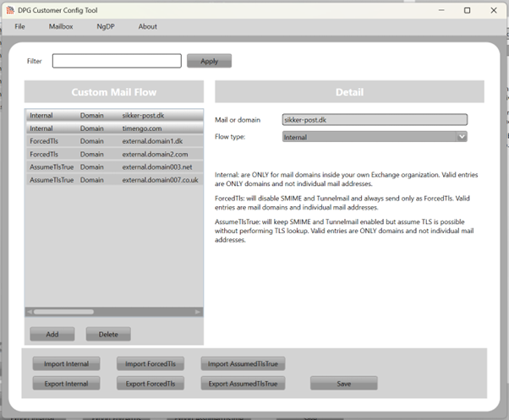Open the About menu

point(148,27)
